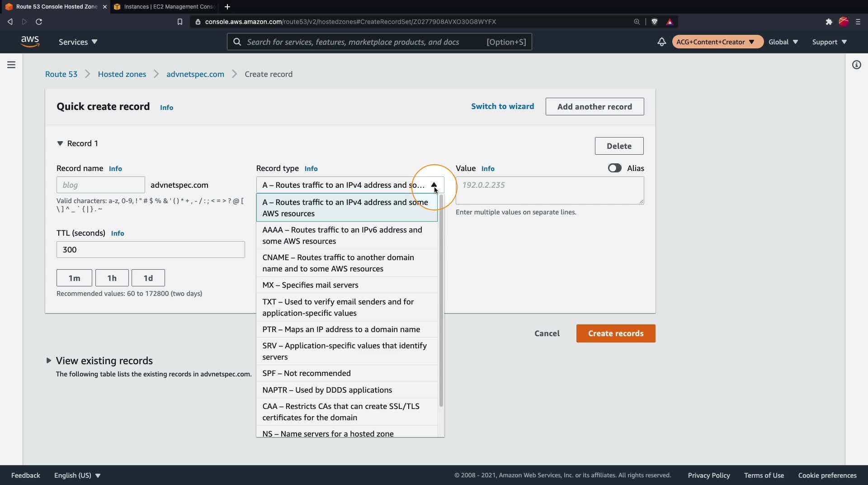Select the NAPTR record type
The width and height of the screenshot is (868, 485).
point(347,390)
